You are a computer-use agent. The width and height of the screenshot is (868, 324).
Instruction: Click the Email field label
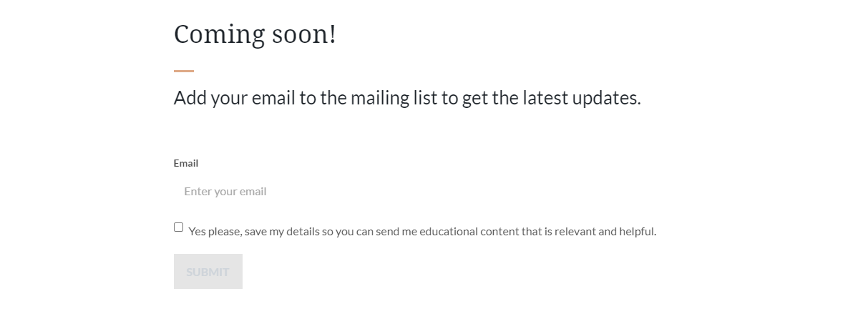(x=186, y=163)
